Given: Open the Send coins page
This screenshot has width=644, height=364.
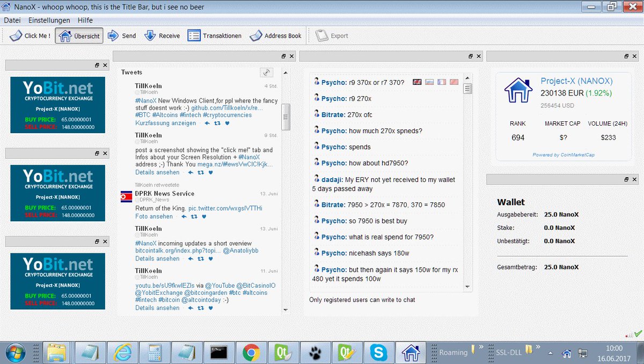Looking at the screenshot, I should point(122,36).
